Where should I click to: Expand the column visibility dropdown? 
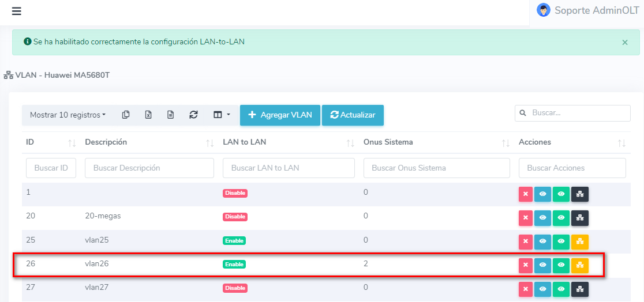(222, 115)
